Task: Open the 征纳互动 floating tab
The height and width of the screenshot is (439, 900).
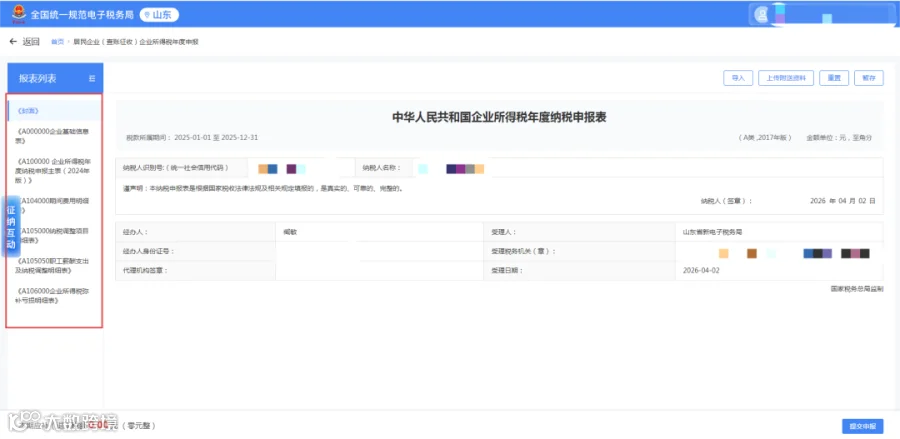Action: click(11, 226)
